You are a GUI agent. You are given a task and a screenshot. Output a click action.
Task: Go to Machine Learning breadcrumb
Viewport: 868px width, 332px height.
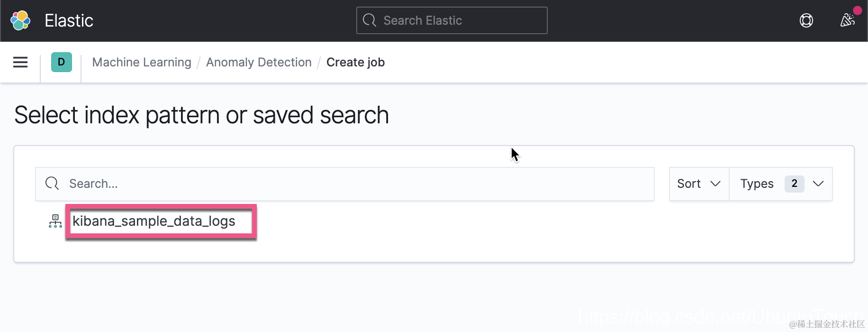pyautogui.click(x=142, y=62)
